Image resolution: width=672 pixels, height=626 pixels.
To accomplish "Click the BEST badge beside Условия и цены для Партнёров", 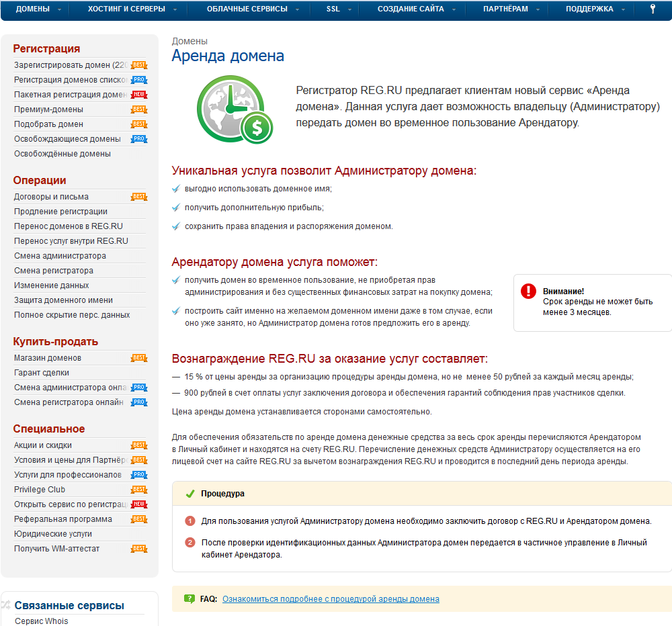I will click(139, 460).
